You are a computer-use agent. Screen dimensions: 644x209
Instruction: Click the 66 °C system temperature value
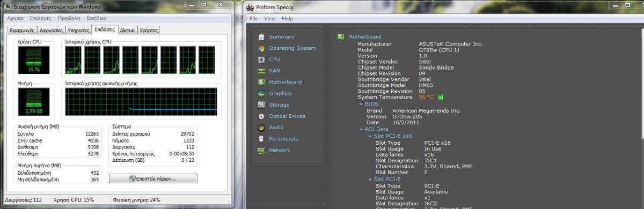pyautogui.click(x=427, y=97)
